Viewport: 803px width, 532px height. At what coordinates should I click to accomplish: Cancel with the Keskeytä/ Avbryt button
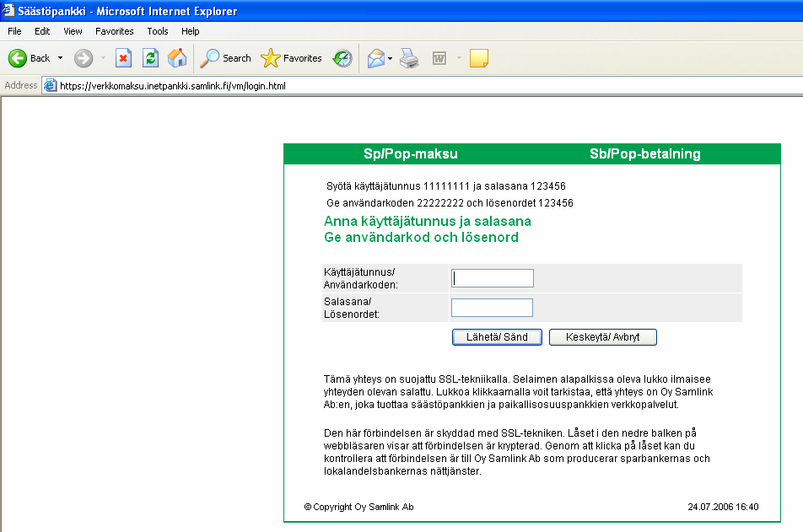point(603,337)
